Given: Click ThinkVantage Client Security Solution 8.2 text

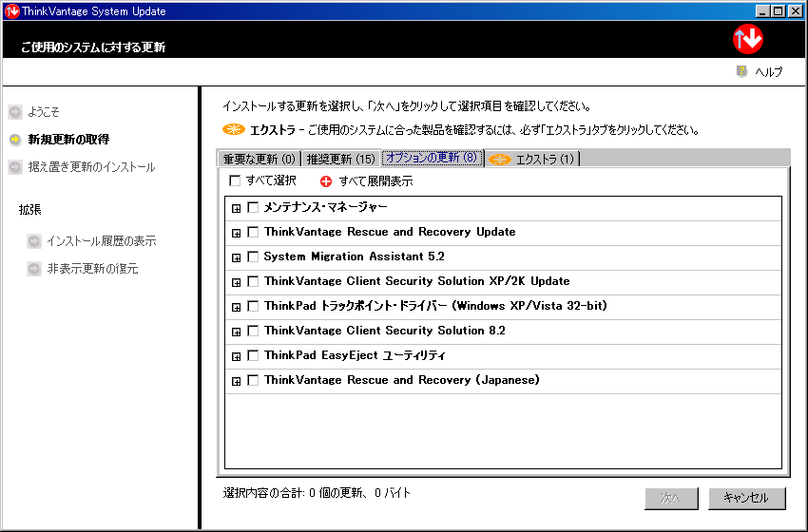Looking at the screenshot, I should (385, 331).
